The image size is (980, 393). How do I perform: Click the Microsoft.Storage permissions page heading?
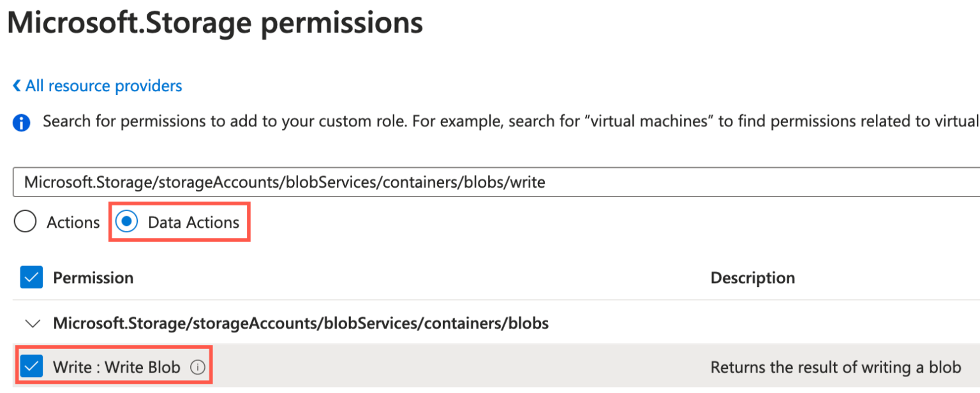pos(214,23)
